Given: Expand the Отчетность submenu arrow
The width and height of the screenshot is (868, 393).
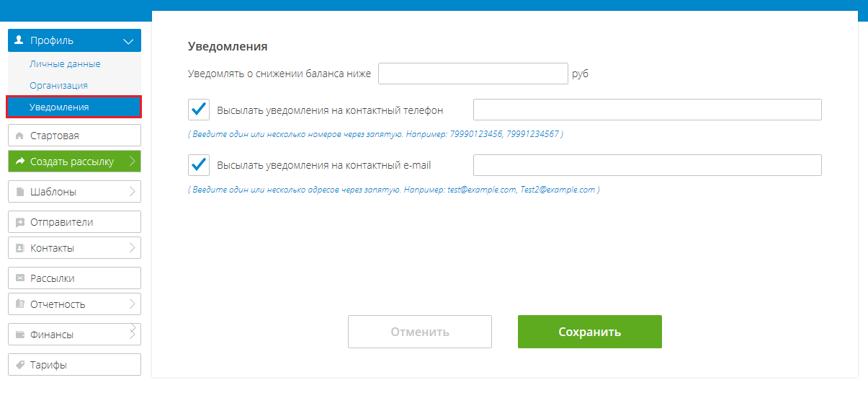Looking at the screenshot, I should pos(133,304).
